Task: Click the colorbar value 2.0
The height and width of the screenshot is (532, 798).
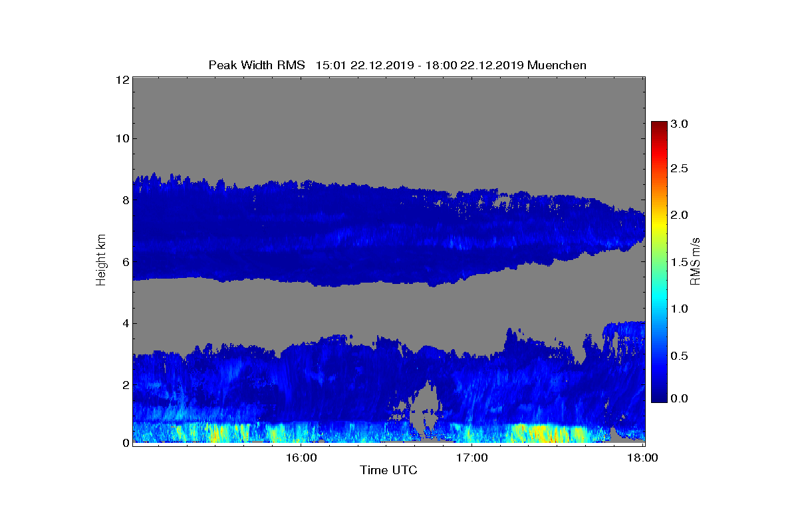Action: coord(679,215)
